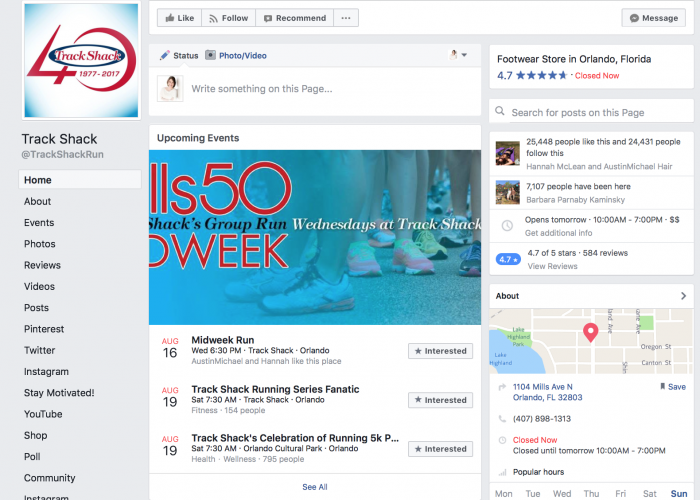
Task: Select Wed in popular hours days
Action: 562,494
